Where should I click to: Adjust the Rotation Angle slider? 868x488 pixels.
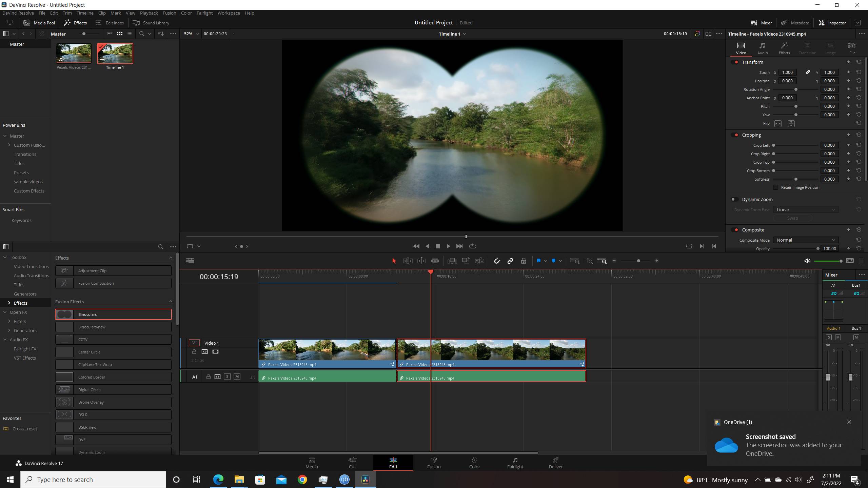(x=795, y=89)
